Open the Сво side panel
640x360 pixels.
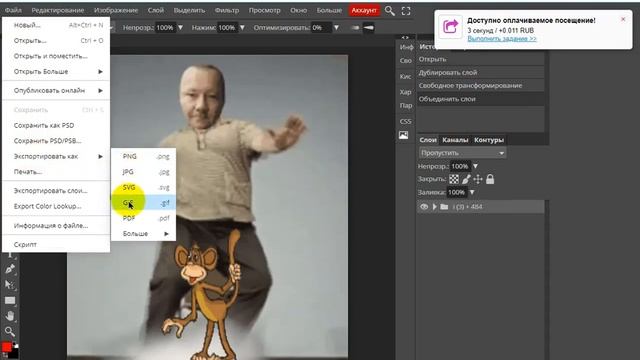click(x=405, y=60)
